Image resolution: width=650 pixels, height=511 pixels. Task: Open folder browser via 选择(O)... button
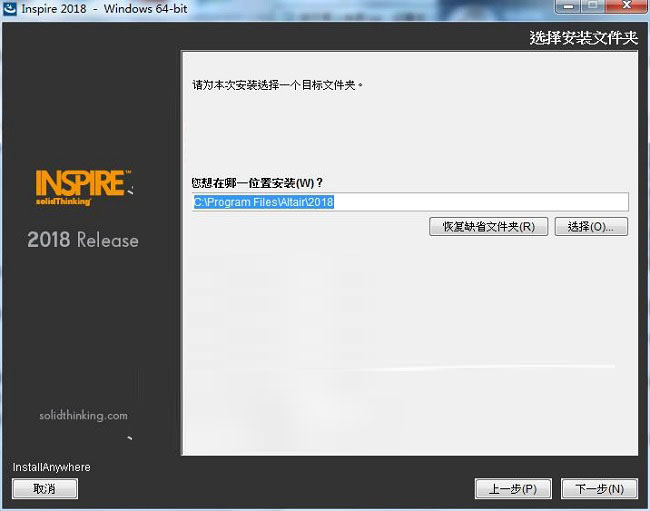[x=591, y=227]
